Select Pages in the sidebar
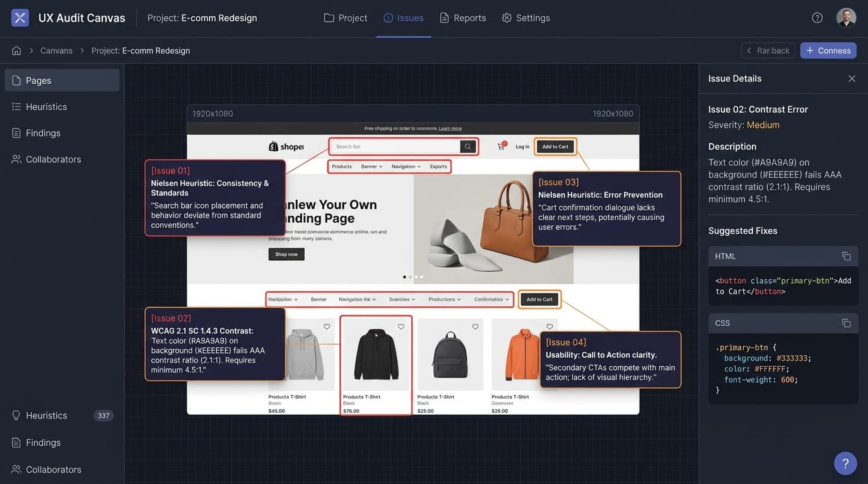Image resolution: width=868 pixels, height=484 pixels. tap(62, 80)
